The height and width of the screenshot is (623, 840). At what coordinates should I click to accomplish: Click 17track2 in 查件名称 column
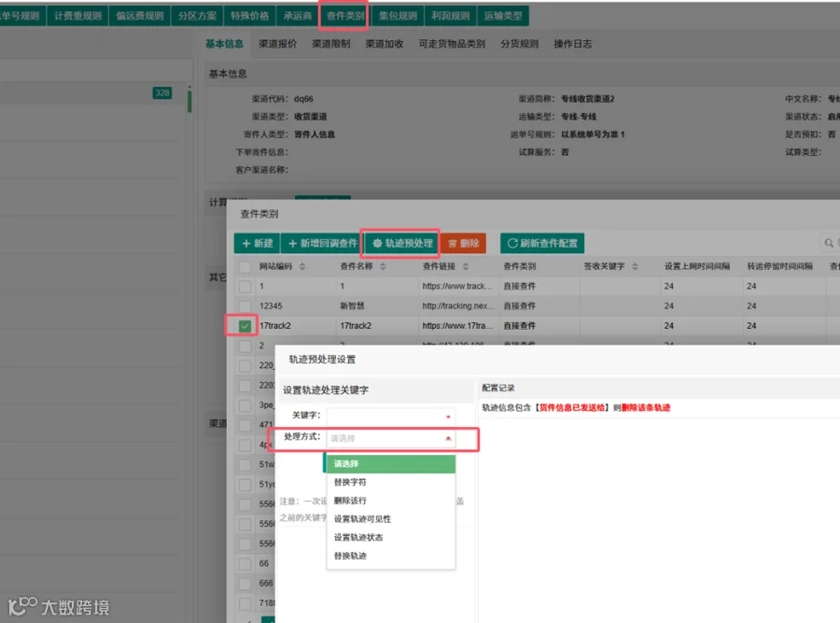click(x=356, y=326)
